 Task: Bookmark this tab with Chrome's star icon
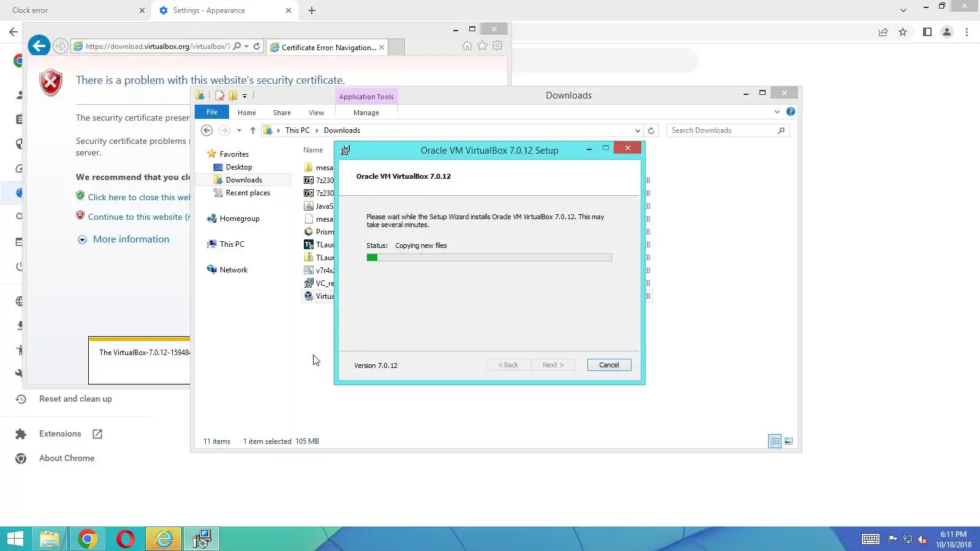903,32
